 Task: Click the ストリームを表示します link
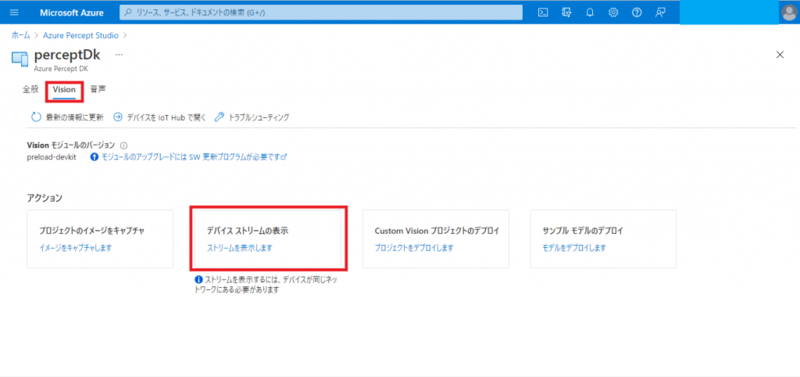pyautogui.click(x=239, y=248)
